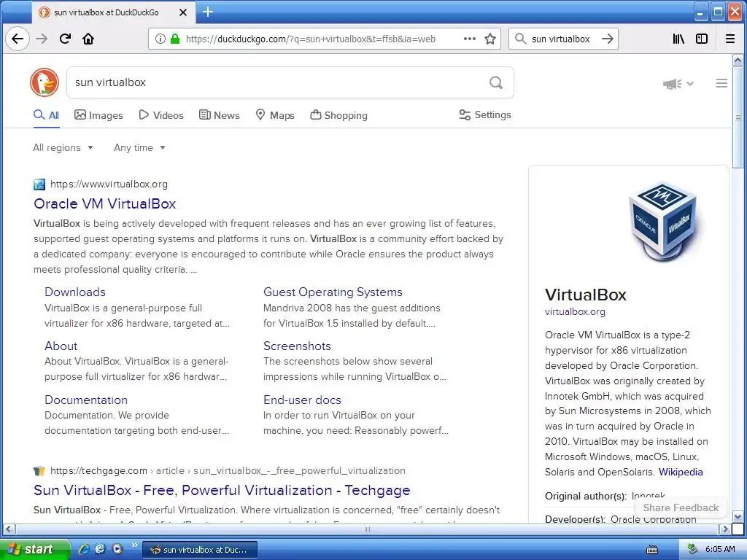The image size is (747, 560).
Task: Open Guest Operating Systems sitelink
Action: (333, 292)
